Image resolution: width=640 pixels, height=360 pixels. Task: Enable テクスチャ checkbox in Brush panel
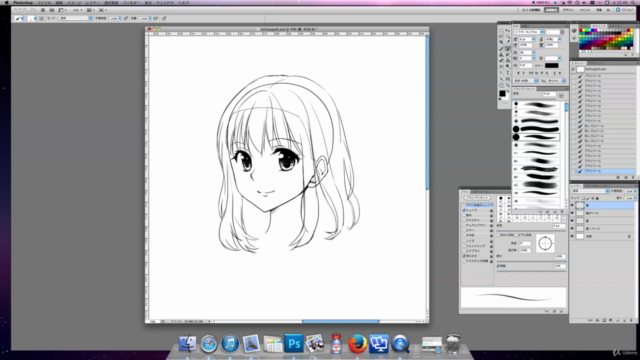tap(464, 220)
